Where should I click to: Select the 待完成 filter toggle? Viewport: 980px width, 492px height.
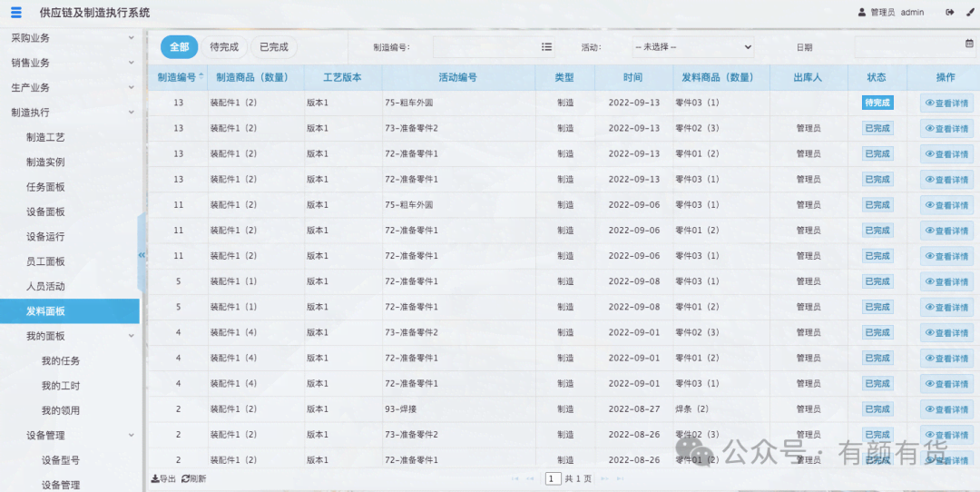click(224, 47)
